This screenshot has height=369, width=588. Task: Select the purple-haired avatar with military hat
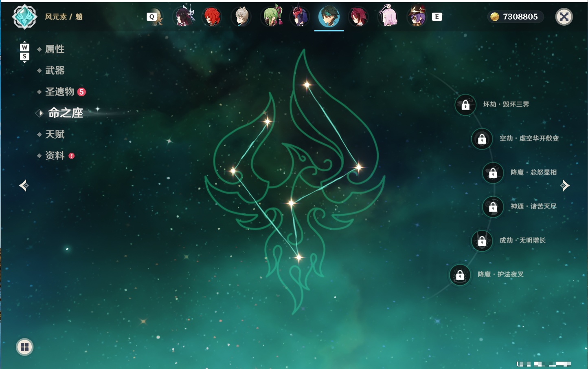[417, 16]
